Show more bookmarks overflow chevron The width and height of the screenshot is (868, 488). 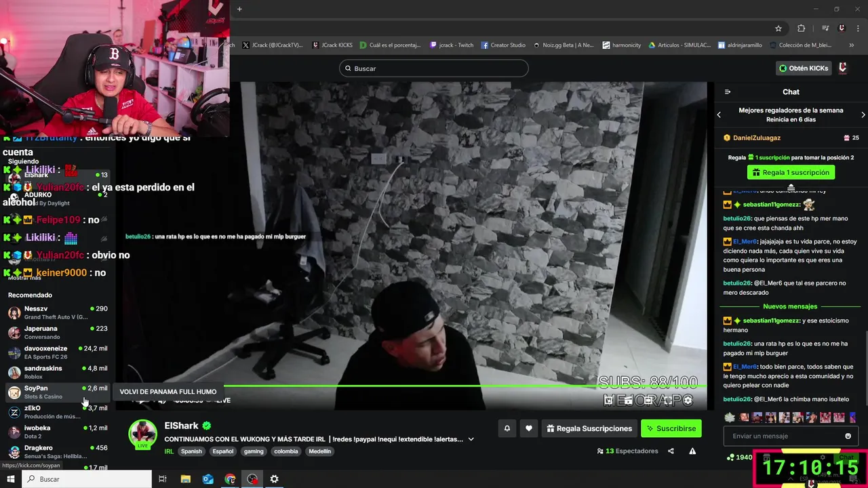[852, 45]
